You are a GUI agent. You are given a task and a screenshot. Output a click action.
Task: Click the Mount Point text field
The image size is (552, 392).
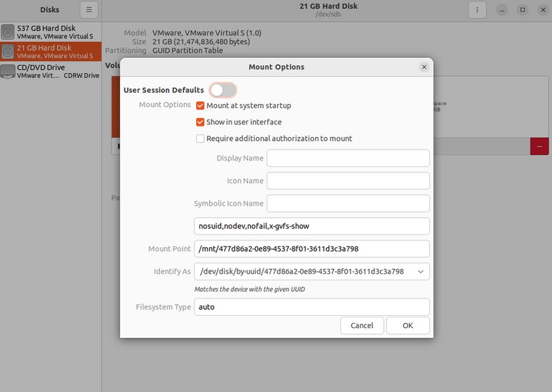(312, 248)
